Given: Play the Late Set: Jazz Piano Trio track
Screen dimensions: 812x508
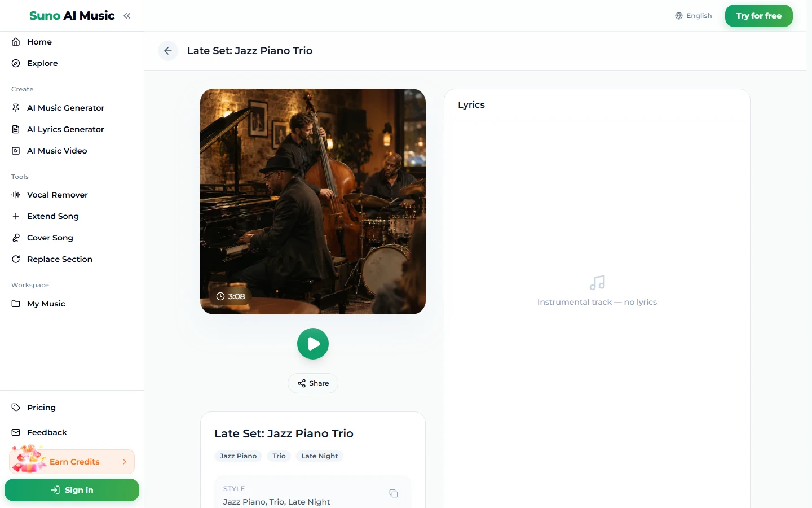Looking at the screenshot, I should (x=313, y=344).
